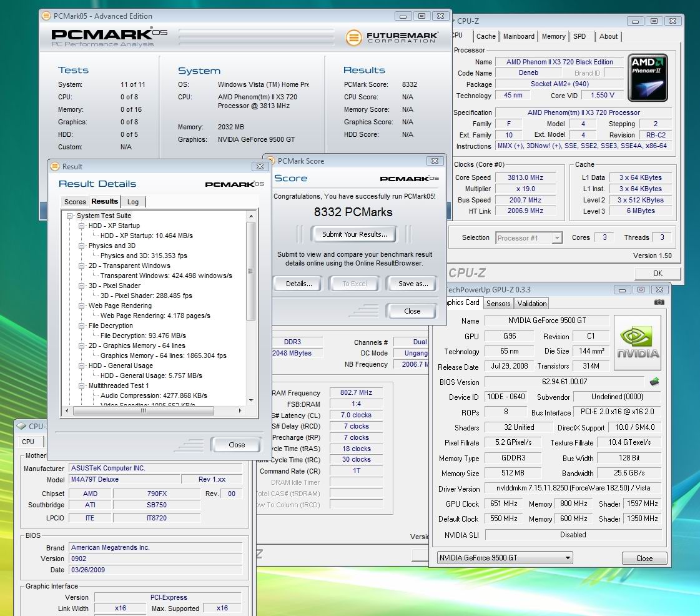Image resolution: width=700 pixels, height=616 pixels.
Task: Select the HDD - General Usage result value row
Action: [151, 375]
